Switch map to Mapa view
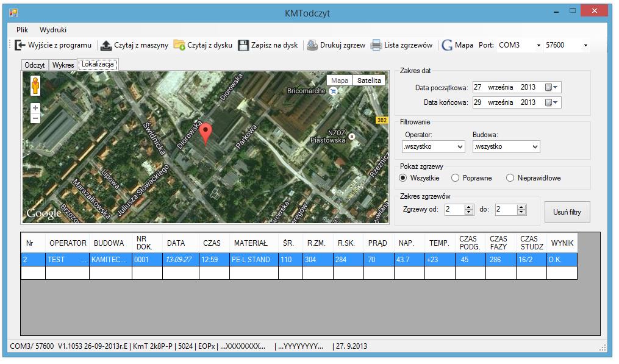Screen dimensions: 619x364 click(x=340, y=80)
